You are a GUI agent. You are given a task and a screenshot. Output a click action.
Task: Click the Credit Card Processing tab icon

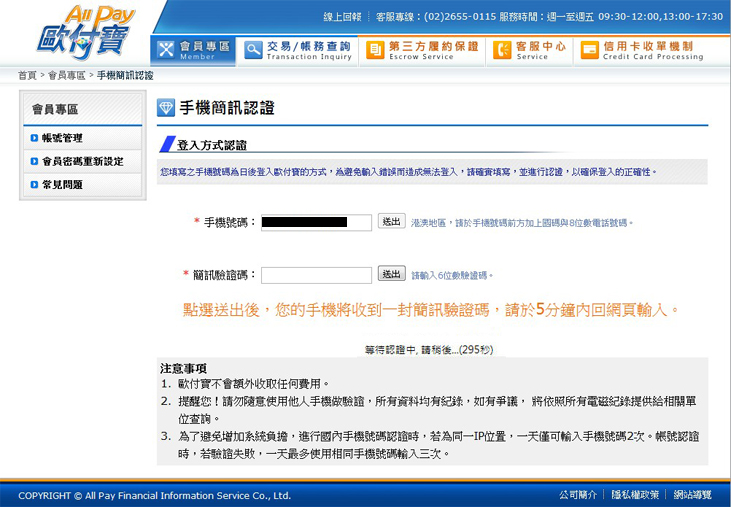click(x=590, y=49)
